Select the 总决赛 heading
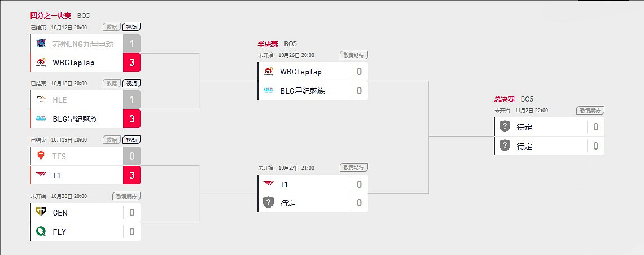Viewport: 644px width, 255px height. tap(504, 99)
